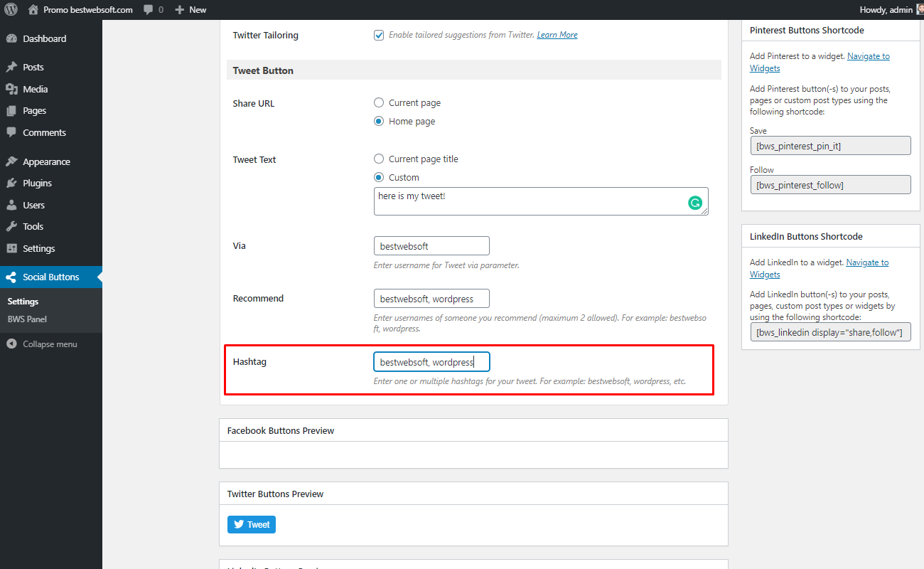Click the bws_linkedin shortcode field
Viewport: 924px width, 569px height.
tap(831, 332)
